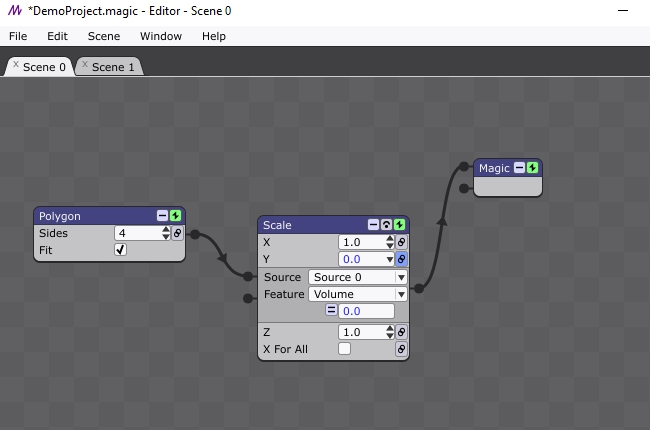Click the link icon beside X For All
The height and width of the screenshot is (430, 650).
click(401, 349)
